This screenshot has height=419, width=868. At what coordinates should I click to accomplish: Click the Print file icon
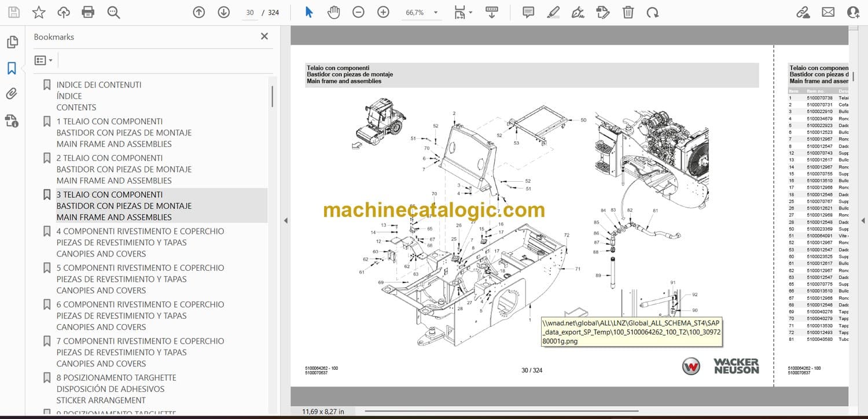[88, 12]
